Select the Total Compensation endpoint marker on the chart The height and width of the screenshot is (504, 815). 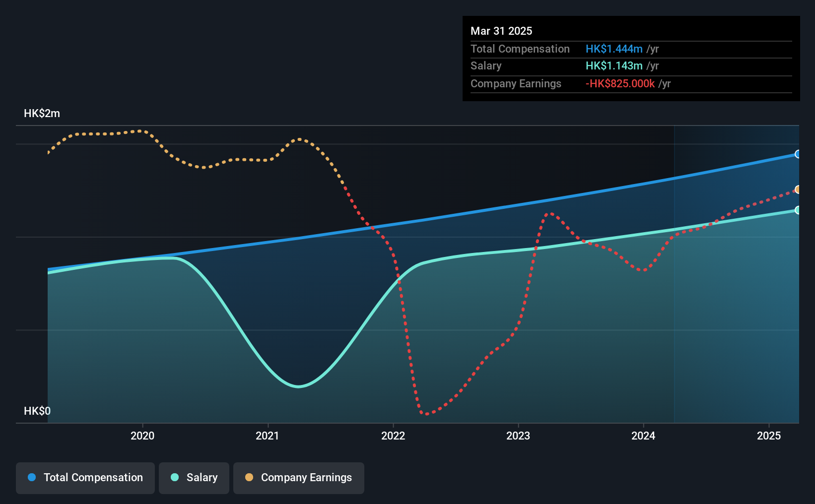(x=798, y=154)
